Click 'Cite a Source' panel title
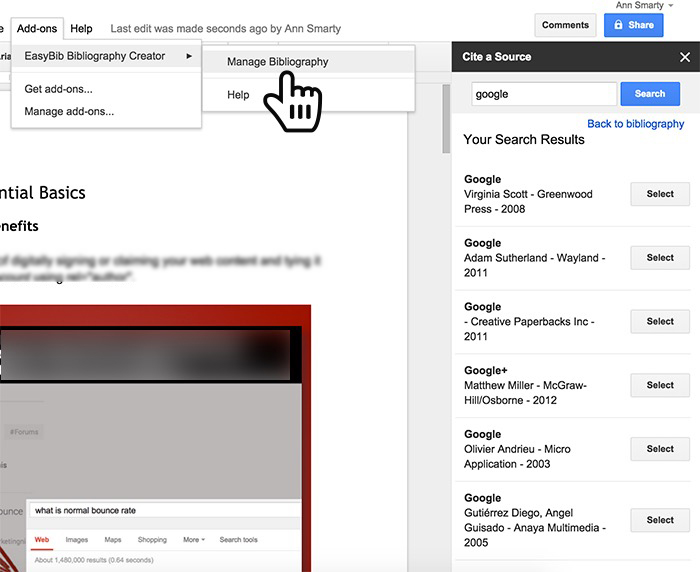The width and height of the screenshot is (700, 572). 496,57
